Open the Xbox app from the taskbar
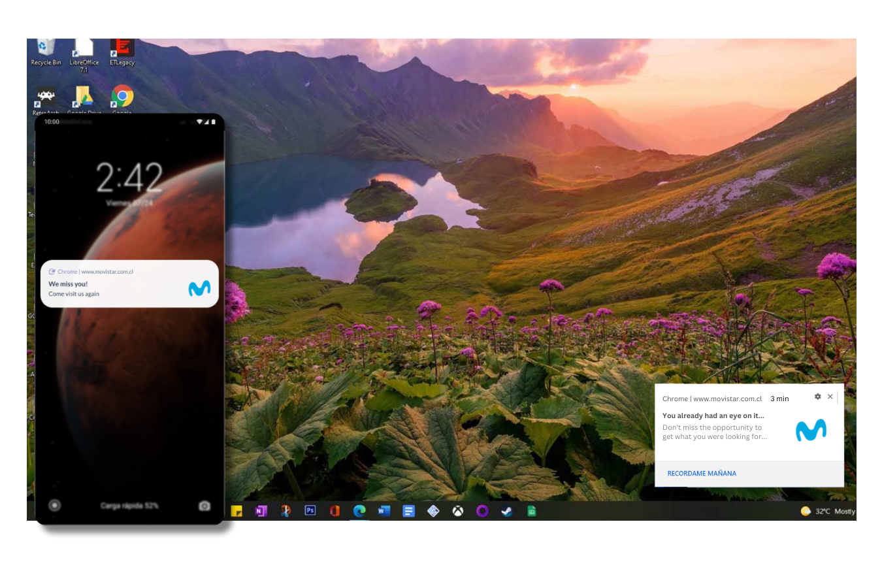Viewport: 882px width, 588px height. point(458,511)
